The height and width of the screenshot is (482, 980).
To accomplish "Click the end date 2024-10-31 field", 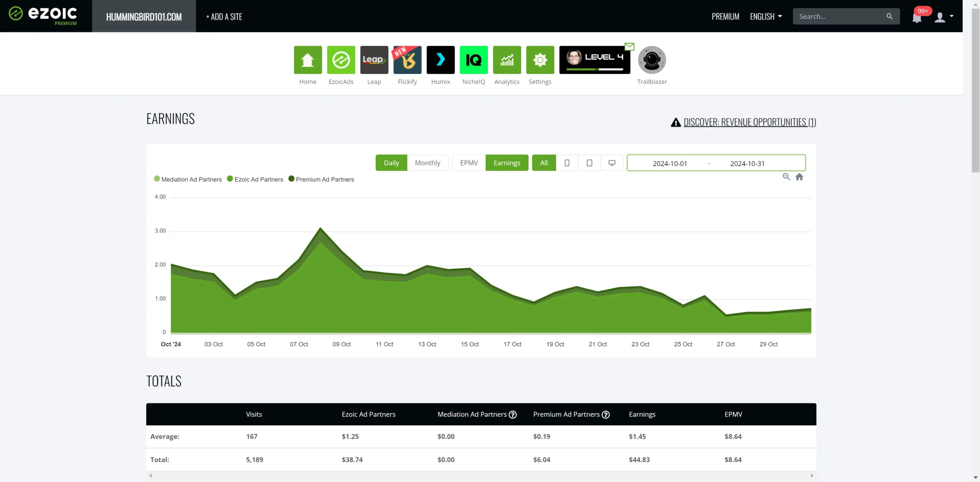I will pos(747,163).
